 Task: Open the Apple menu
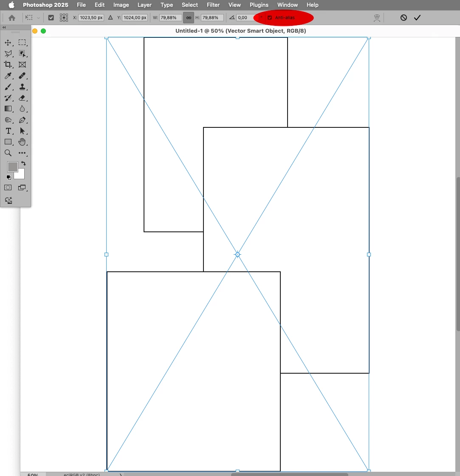pos(11,5)
